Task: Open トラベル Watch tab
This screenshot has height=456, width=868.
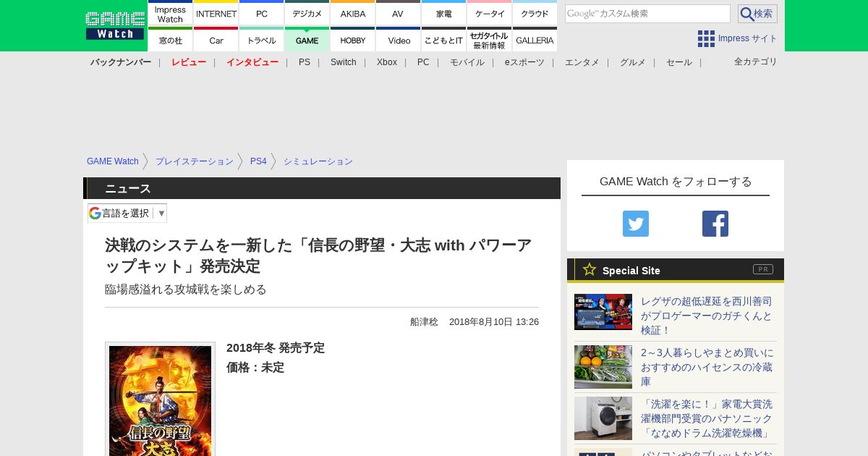Action: (262, 40)
